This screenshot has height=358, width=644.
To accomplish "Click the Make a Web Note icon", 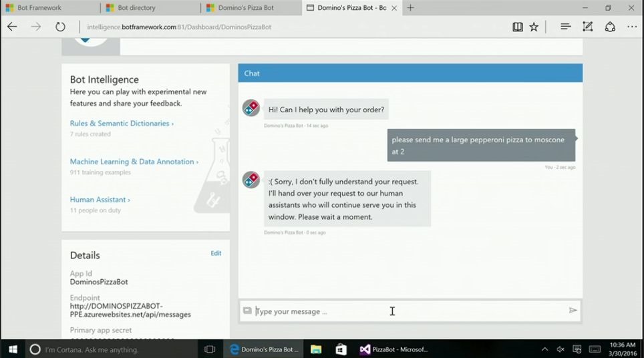I will 587,27.
